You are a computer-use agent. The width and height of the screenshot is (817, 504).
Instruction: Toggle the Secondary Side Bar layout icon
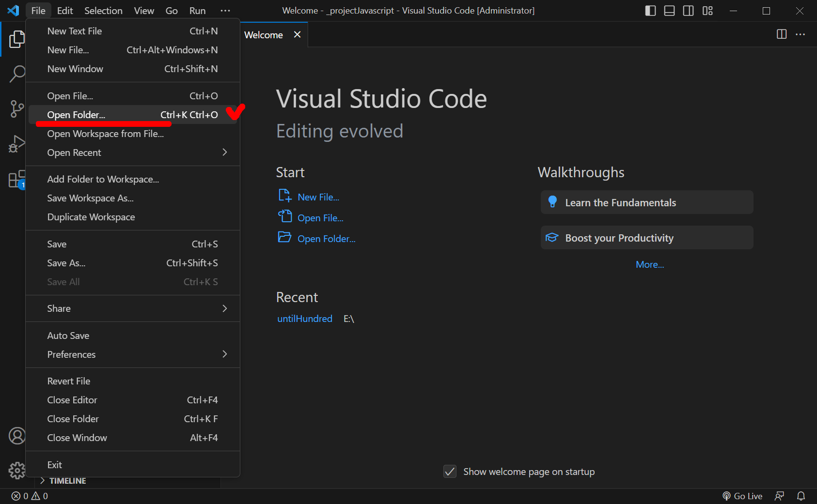click(x=688, y=11)
